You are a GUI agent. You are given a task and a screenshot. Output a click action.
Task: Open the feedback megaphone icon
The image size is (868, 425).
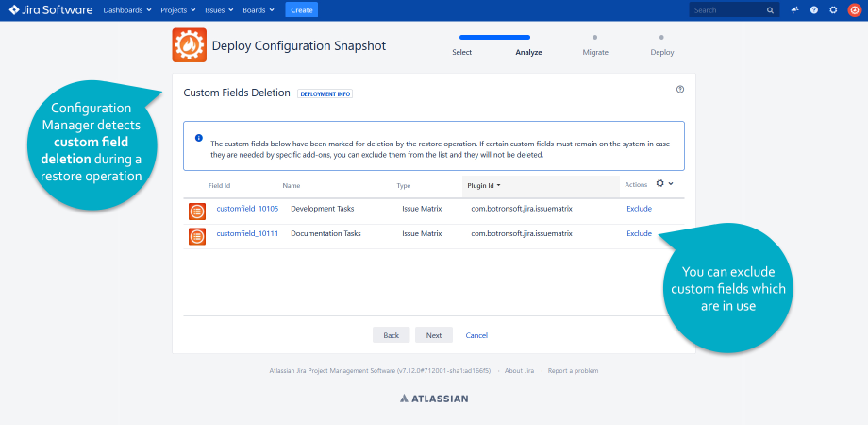(x=795, y=10)
